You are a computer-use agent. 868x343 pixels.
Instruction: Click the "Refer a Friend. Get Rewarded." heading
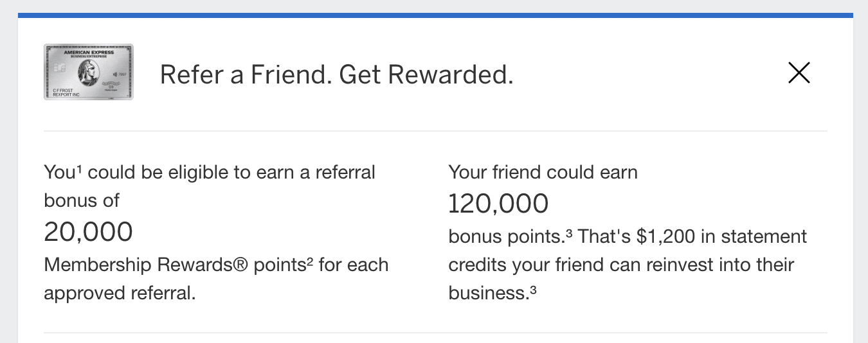point(336,75)
